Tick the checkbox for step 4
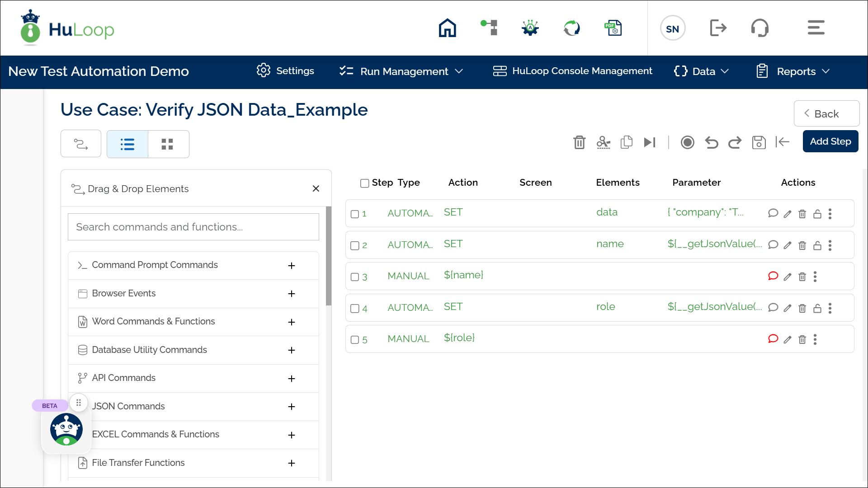 tap(355, 308)
